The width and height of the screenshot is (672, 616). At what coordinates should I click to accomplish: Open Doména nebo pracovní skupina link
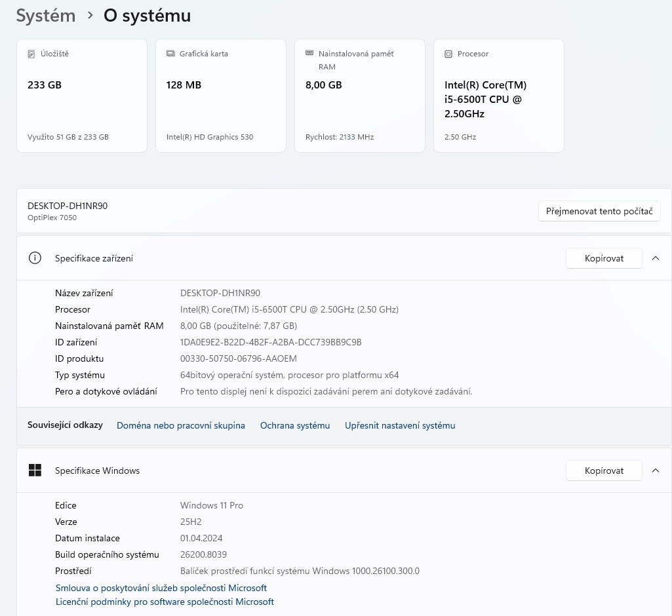coord(181,425)
